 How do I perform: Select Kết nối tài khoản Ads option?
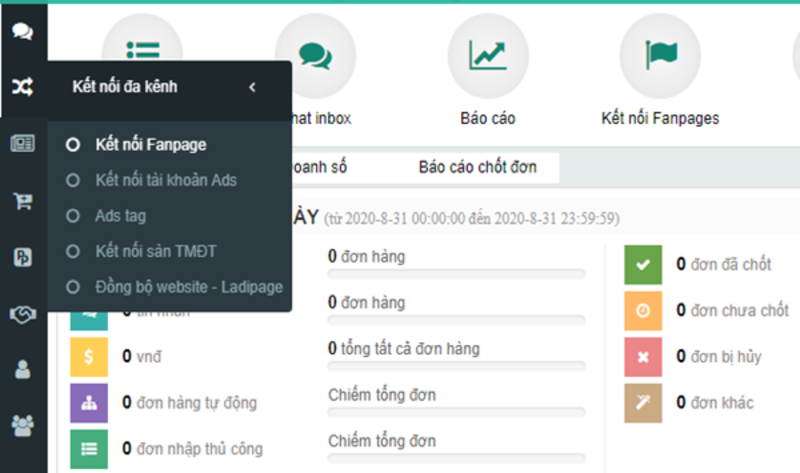click(165, 181)
